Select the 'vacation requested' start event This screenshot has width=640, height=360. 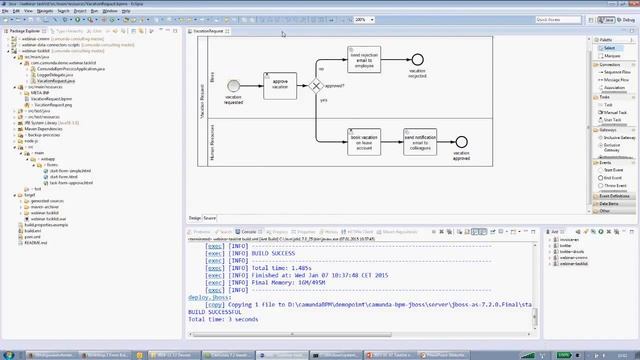point(233,86)
